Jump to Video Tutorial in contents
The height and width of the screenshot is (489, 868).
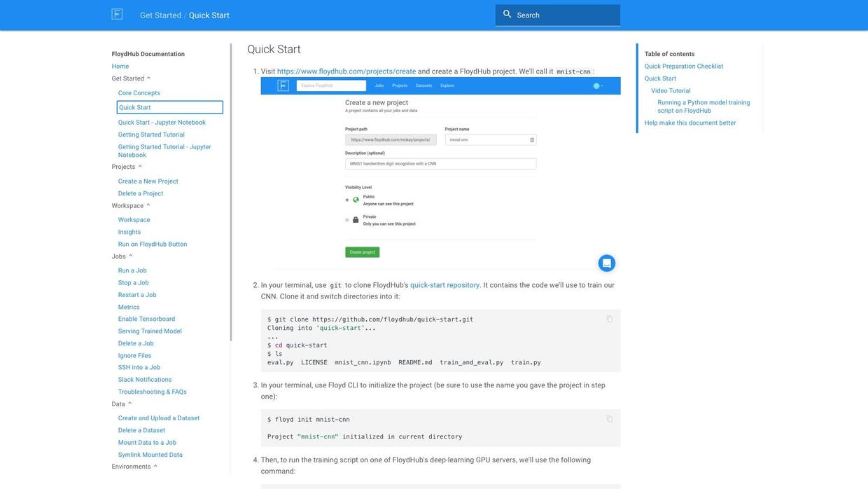click(671, 91)
